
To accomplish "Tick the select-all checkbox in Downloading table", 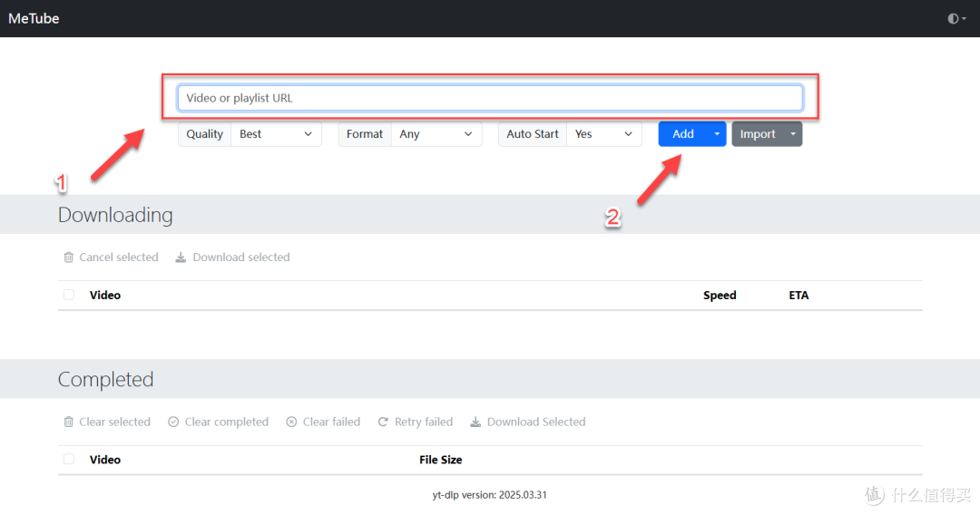I will click(69, 295).
